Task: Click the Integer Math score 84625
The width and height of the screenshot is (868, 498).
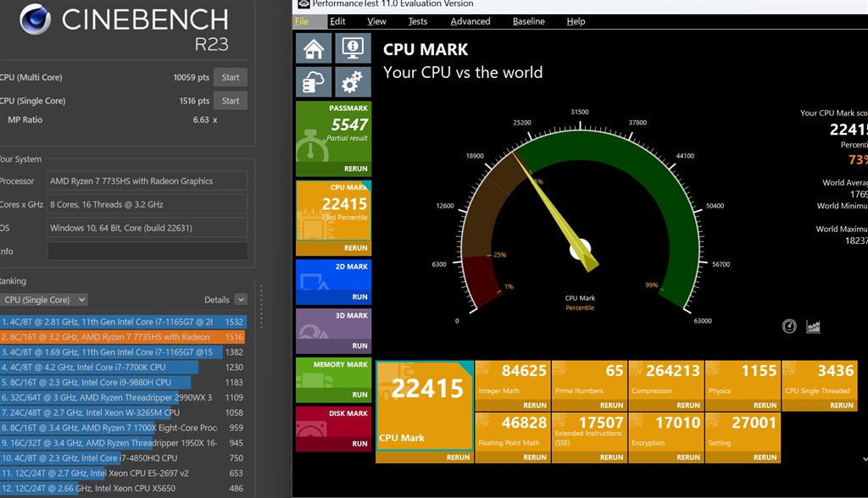Action: pos(524,370)
